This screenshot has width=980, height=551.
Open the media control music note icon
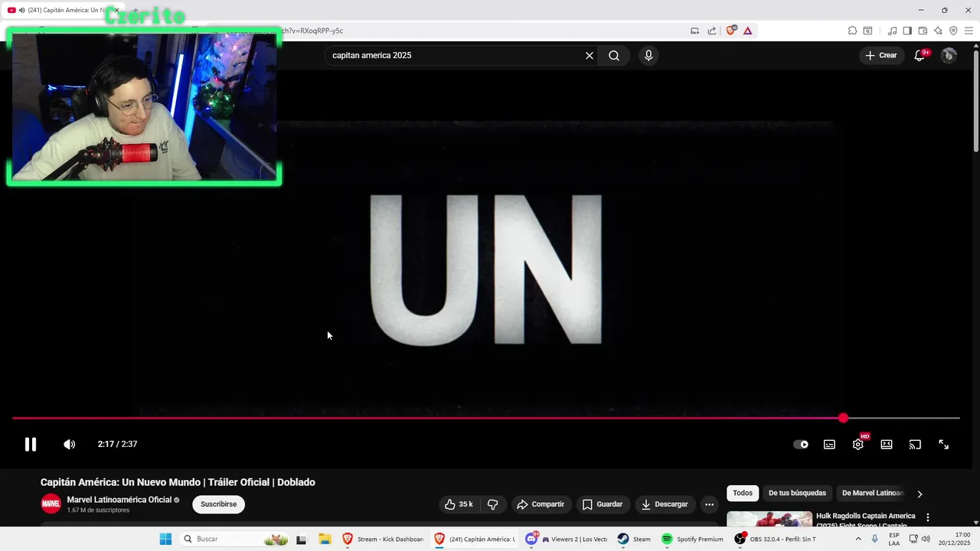pos(892,31)
